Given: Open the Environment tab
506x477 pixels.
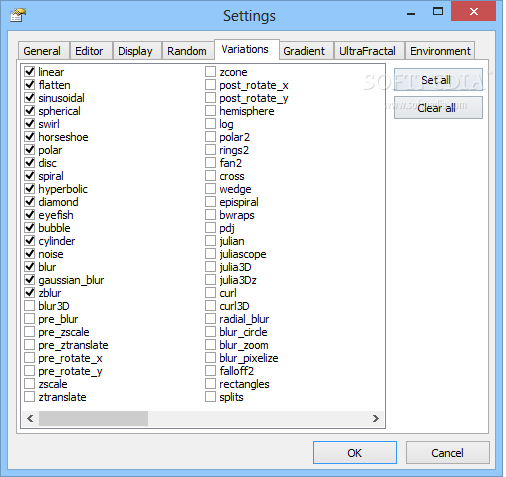Looking at the screenshot, I should 440,51.
